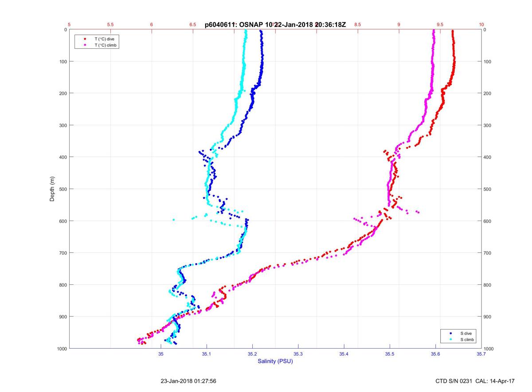Click the cyan marker beside 'S climb'
This screenshot has height=392, width=532.
coord(450,339)
